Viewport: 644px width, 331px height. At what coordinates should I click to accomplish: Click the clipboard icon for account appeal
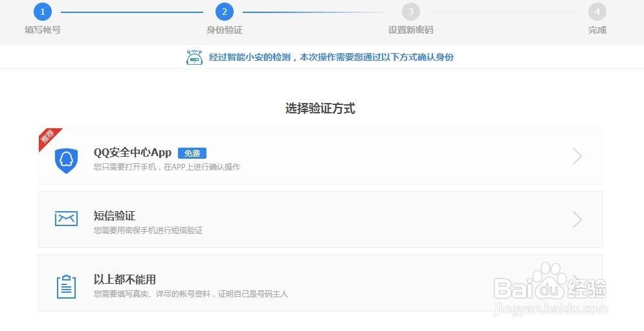[66, 286]
